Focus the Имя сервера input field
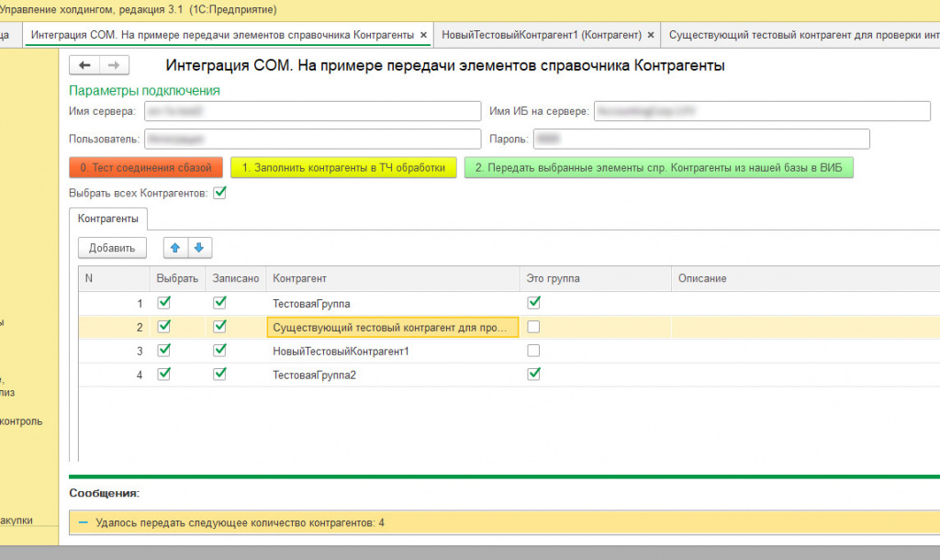This screenshot has width=940, height=560. 312,111
